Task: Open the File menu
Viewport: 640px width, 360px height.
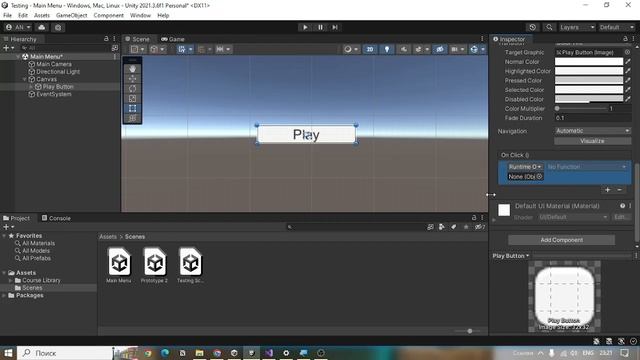Action: [x=7, y=16]
